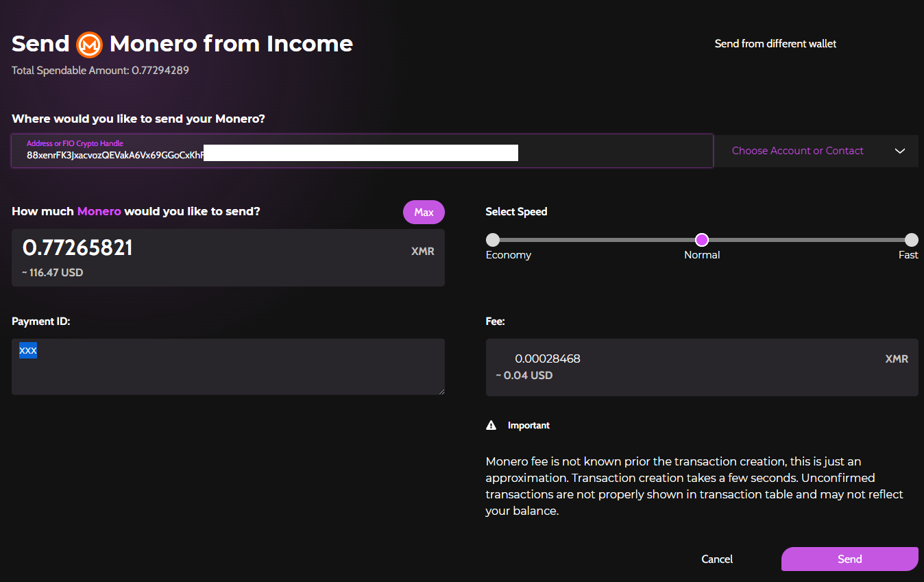Click 'How much Monero would you like to send?'
Screen dimensions: 924x582
click(x=136, y=211)
